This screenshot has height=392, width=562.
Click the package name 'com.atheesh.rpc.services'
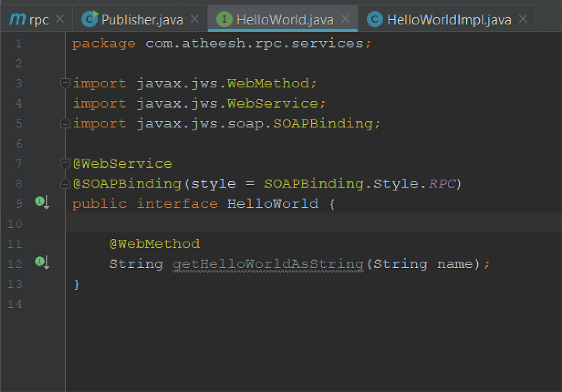[255, 43]
